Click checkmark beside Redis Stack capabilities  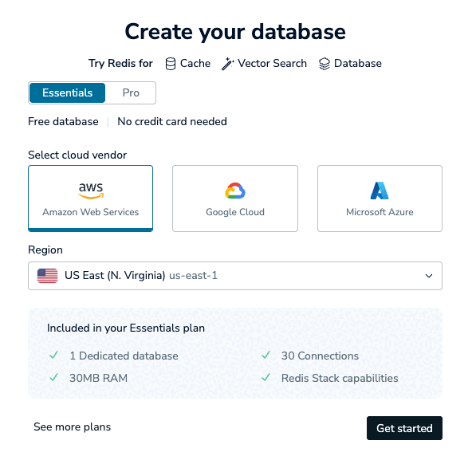(x=266, y=377)
